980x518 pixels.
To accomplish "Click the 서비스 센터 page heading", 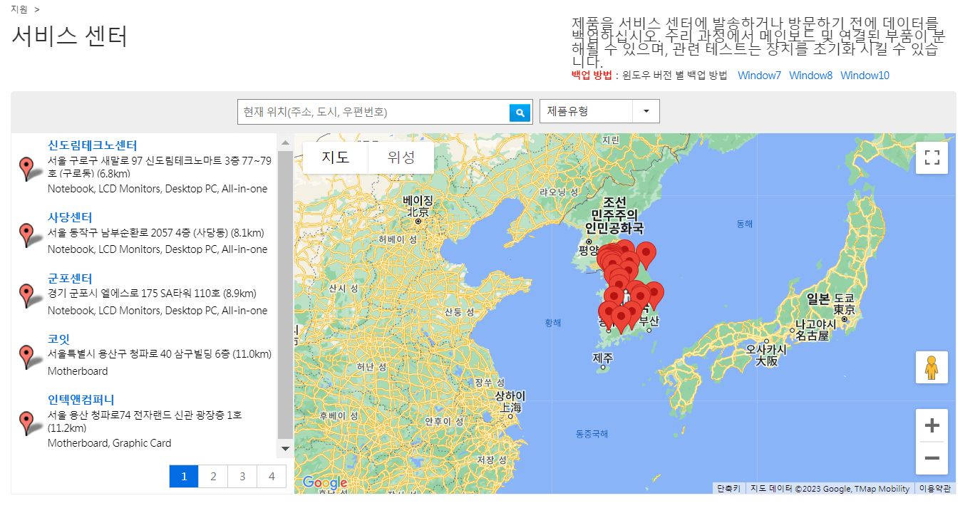I will (x=69, y=36).
